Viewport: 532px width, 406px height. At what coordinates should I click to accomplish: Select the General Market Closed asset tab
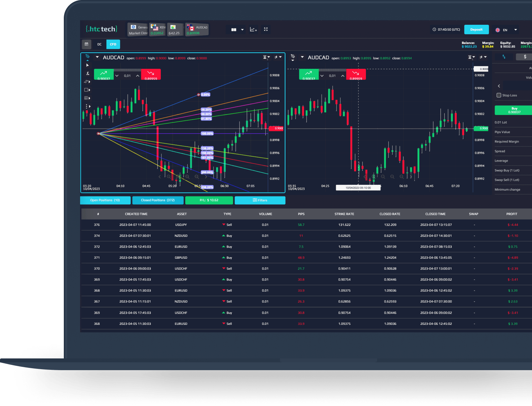138,29
